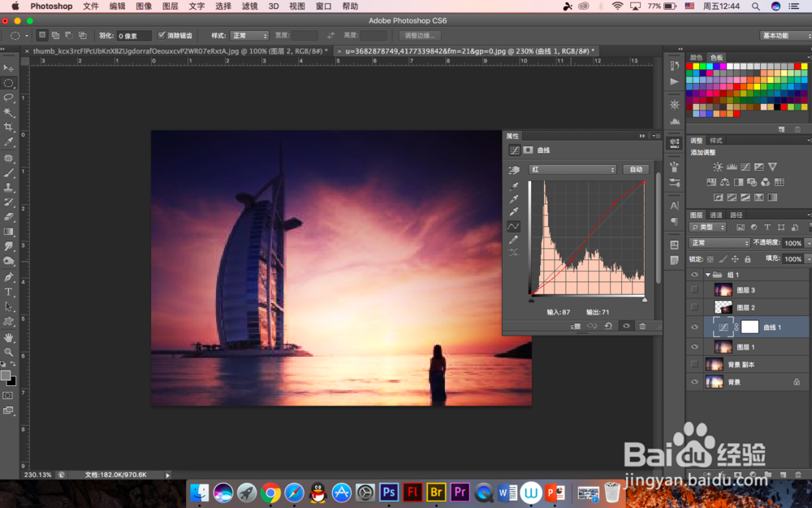Screen dimensions: 812x508
Task: Click the on-image adjustment hand in Curves
Action: [514, 170]
